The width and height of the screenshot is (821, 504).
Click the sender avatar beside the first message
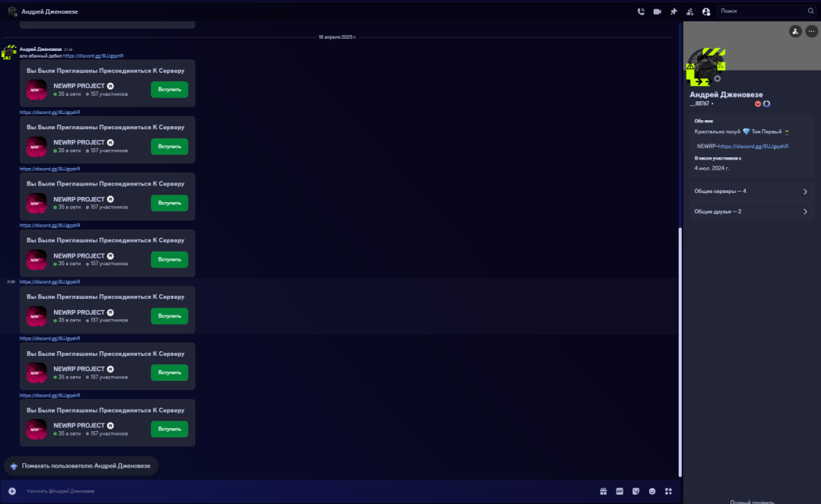coord(9,52)
